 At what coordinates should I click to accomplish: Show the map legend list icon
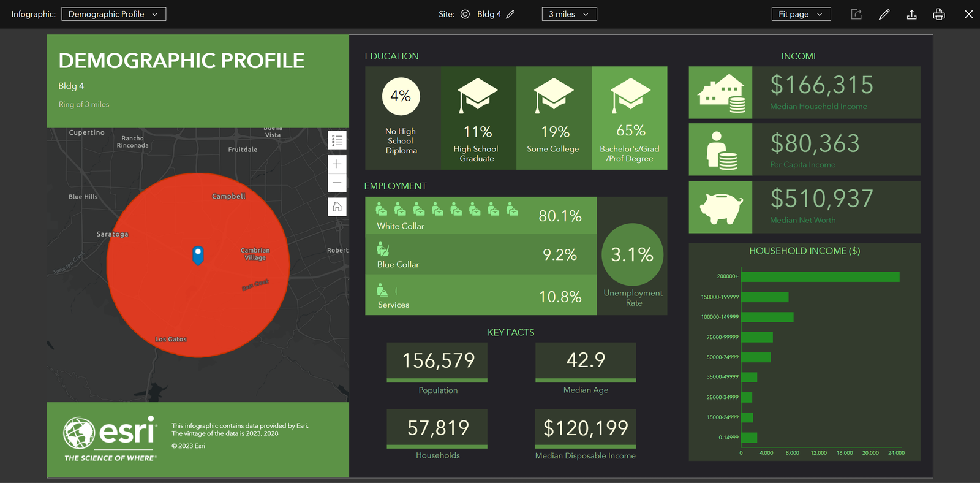coord(337,140)
